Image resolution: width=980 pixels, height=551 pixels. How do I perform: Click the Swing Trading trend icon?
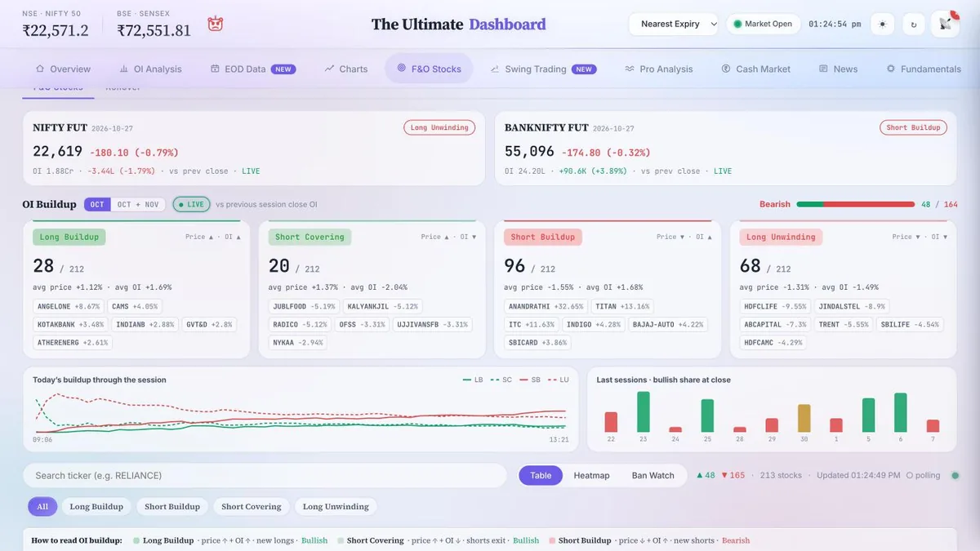495,69
